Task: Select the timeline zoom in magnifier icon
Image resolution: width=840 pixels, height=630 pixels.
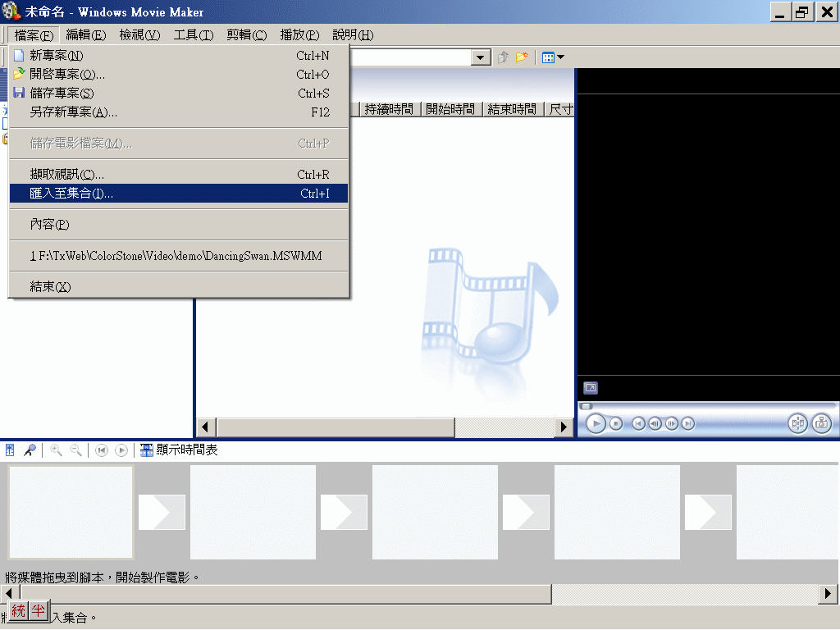Action: (x=56, y=450)
